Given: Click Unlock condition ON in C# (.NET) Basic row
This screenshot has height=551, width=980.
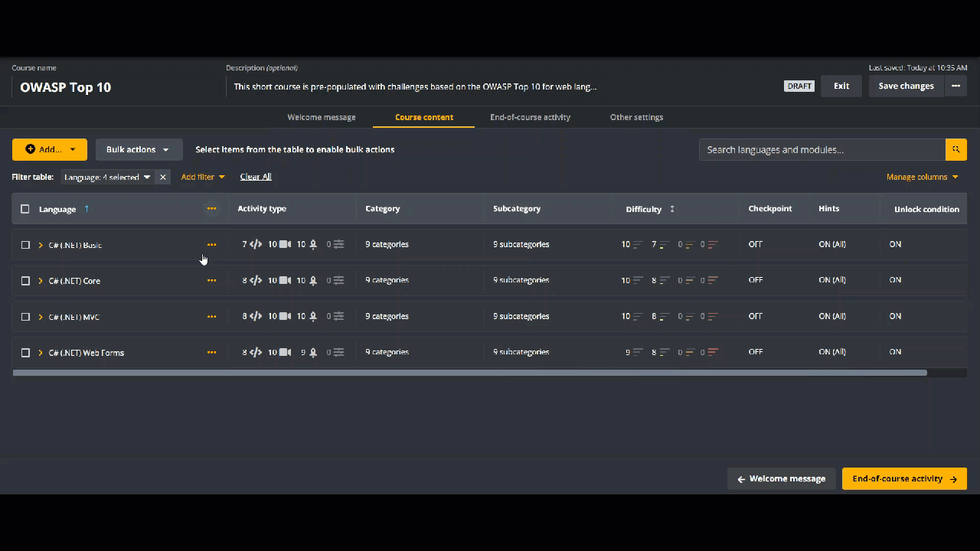Looking at the screenshot, I should click(895, 244).
